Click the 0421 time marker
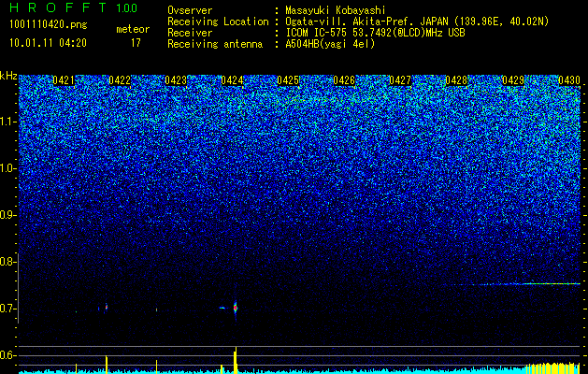The width and height of the screenshot is (588, 374). pos(64,80)
